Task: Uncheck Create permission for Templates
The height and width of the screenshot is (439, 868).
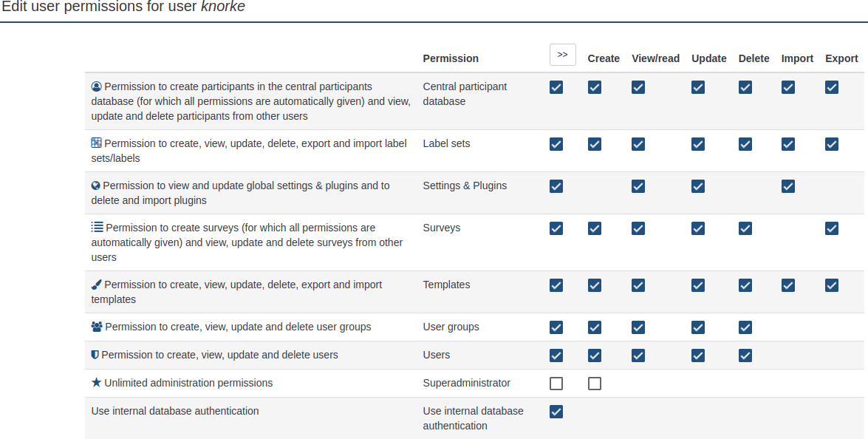Action: pyautogui.click(x=595, y=285)
